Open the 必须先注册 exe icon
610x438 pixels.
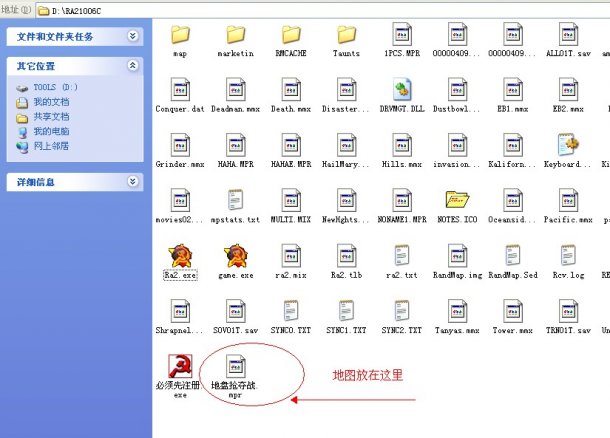click(x=180, y=367)
